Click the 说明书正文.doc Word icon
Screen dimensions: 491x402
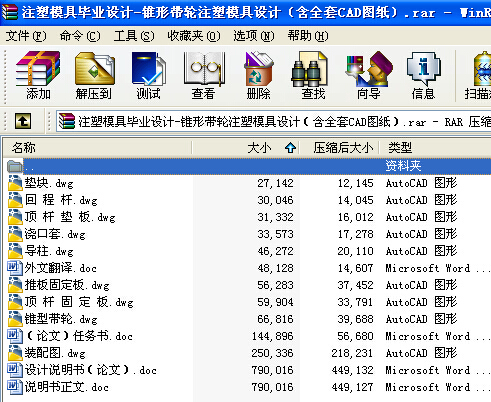click(x=15, y=387)
